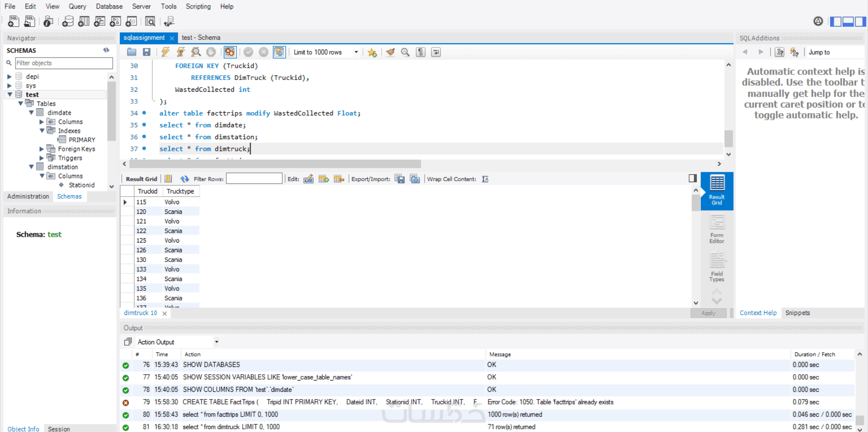Toggle stop-on-error for script execution
This screenshot has height=432, width=868.
click(x=230, y=52)
